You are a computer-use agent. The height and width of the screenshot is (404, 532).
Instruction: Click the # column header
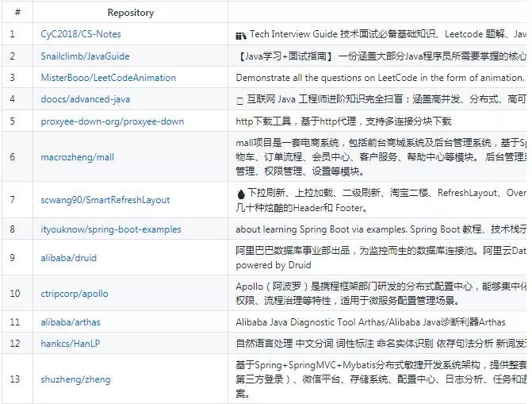(x=17, y=12)
